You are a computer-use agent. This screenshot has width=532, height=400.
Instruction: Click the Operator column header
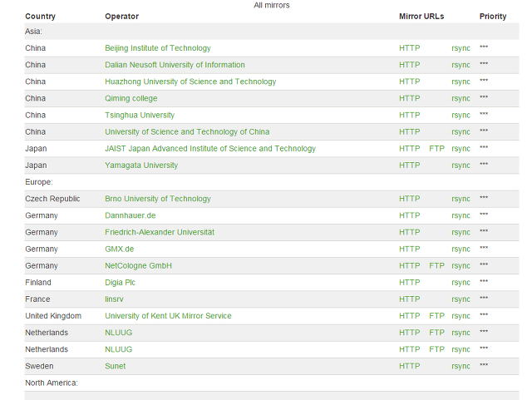[x=121, y=17]
